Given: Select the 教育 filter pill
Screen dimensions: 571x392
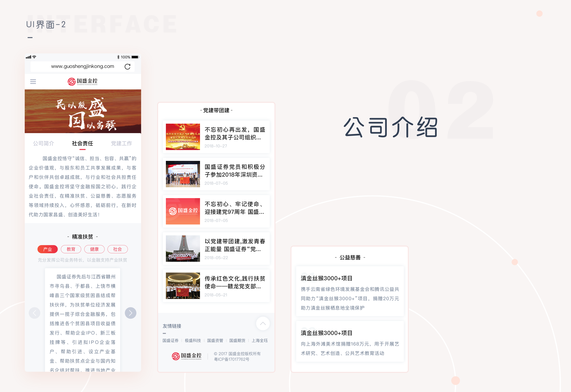Looking at the screenshot, I should point(71,249).
